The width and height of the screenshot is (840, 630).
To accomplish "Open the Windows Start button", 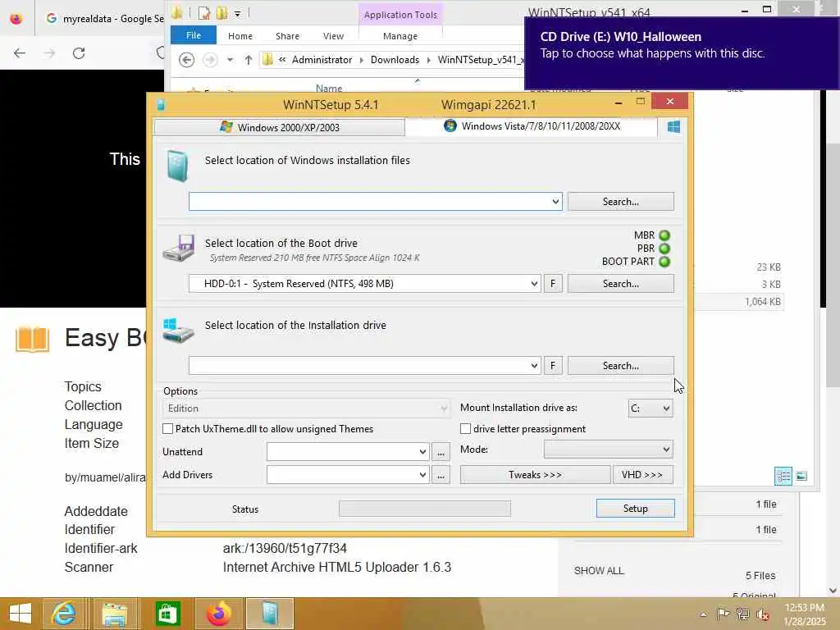I will (21, 614).
